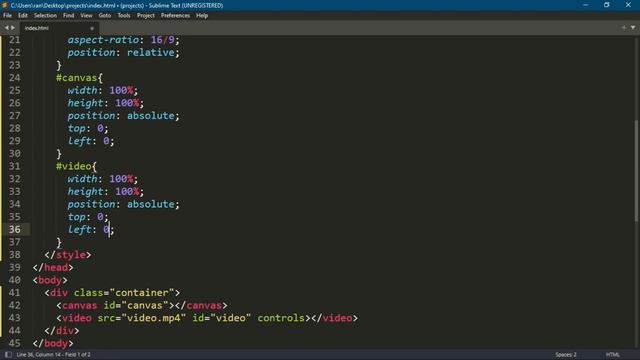Place cursor in 'aspect-ratio: 16/9;' line

coord(123,40)
